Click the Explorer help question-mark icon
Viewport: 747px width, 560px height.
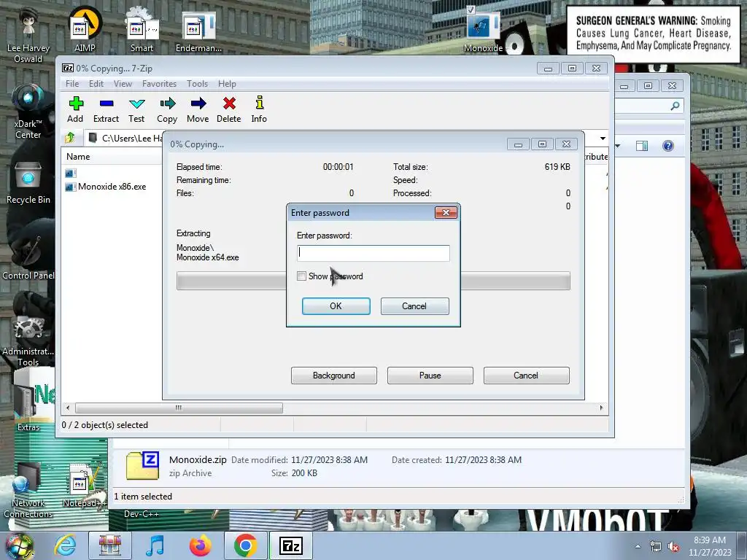[668, 146]
